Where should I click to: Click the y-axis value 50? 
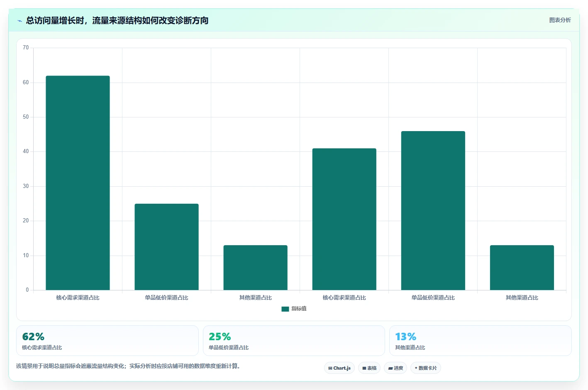pos(26,117)
